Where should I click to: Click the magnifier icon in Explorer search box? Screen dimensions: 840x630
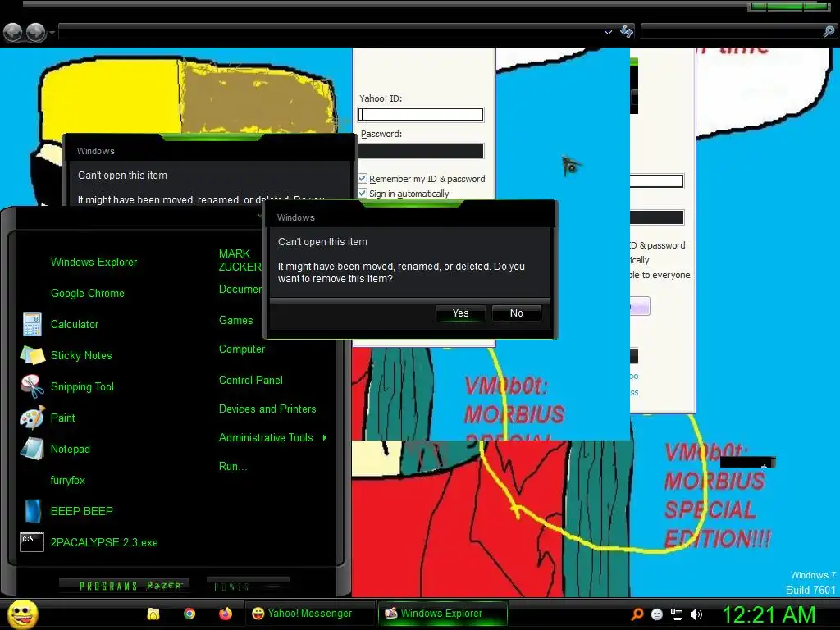tap(829, 32)
